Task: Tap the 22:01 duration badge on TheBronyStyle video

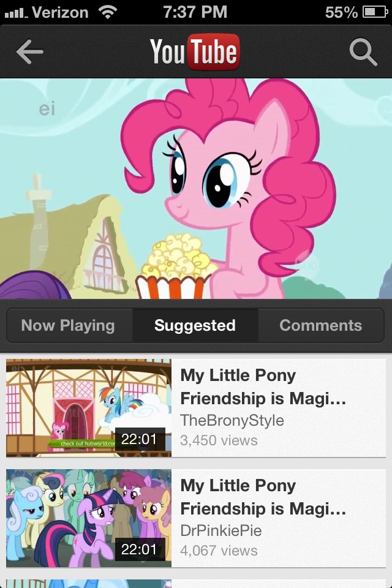Action: [139, 439]
